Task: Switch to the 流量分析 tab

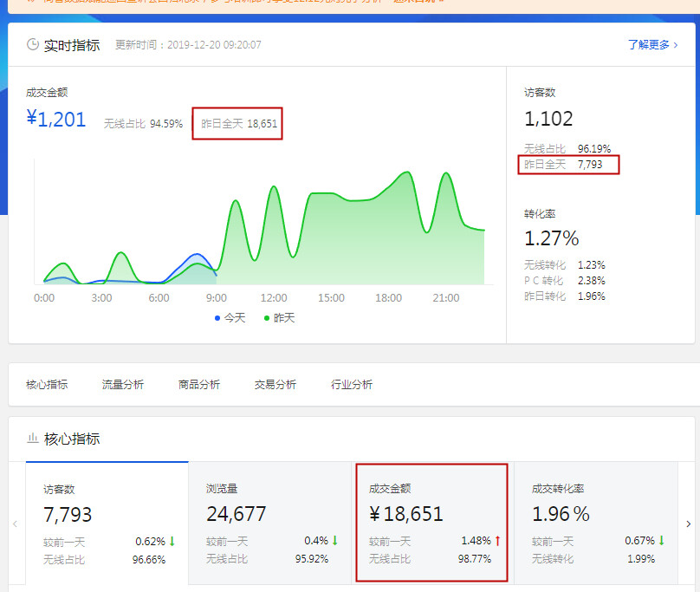Action: (123, 384)
